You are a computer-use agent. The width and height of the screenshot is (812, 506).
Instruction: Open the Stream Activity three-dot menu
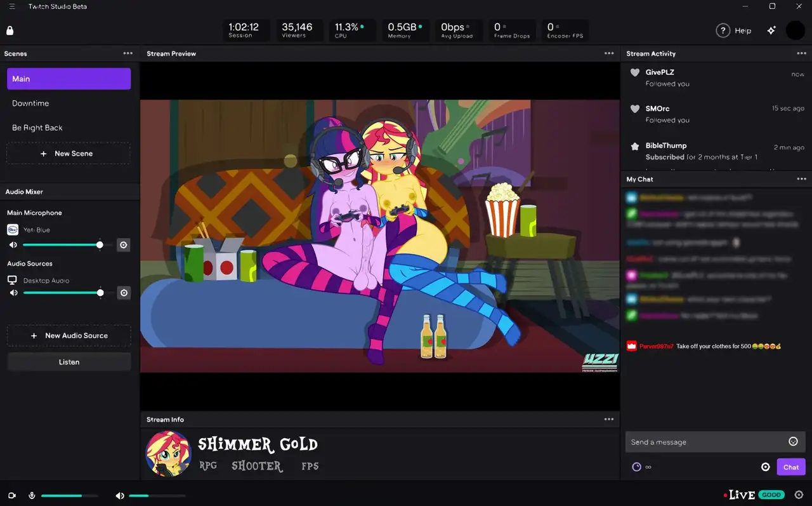[x=801, y=53]
